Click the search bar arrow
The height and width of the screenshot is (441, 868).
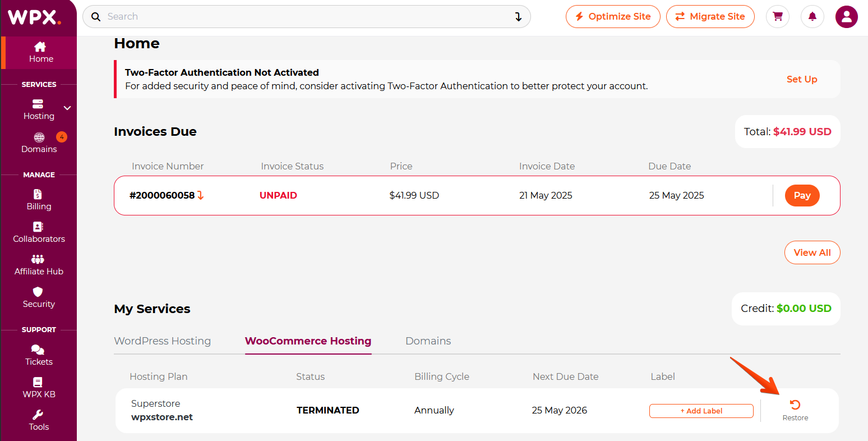point(519,17)
